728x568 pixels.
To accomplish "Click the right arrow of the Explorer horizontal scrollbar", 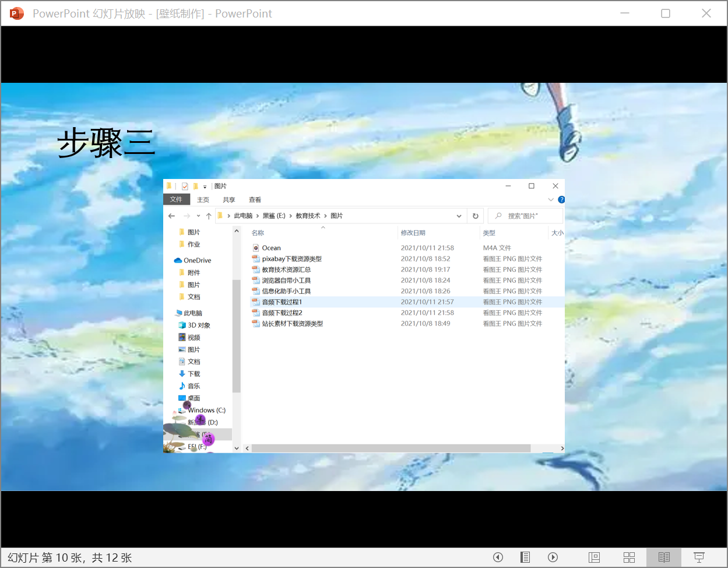I will 562,448.
